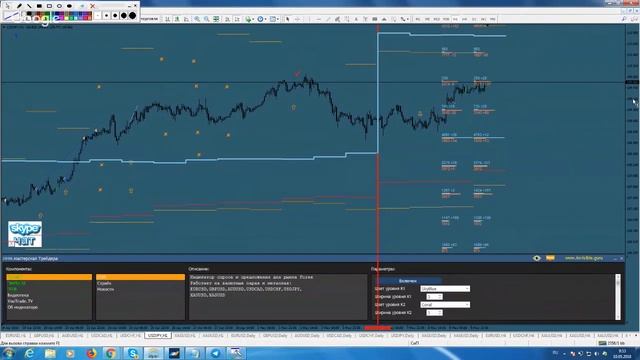Click the parameters panel vertical scrollbar

pyautogui.click(x=618, y=297)
